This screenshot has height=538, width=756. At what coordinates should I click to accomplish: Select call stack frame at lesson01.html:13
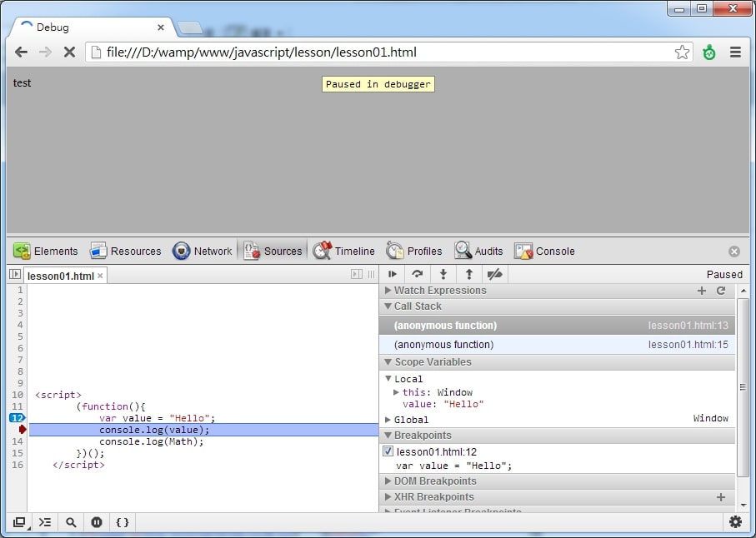(x=558, y=326)
